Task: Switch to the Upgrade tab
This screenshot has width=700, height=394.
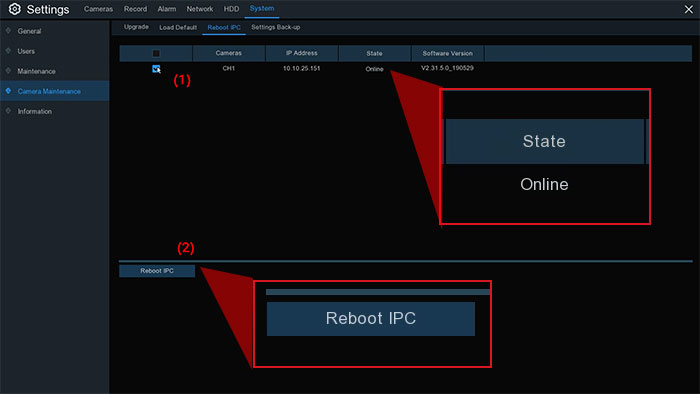Action: [x=136, y=27]
